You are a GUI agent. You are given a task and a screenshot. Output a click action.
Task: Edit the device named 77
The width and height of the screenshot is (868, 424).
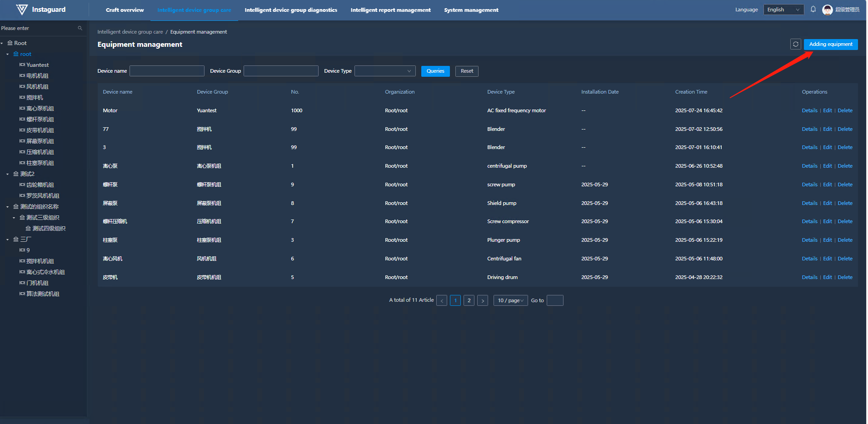click(x=828, y=129)
